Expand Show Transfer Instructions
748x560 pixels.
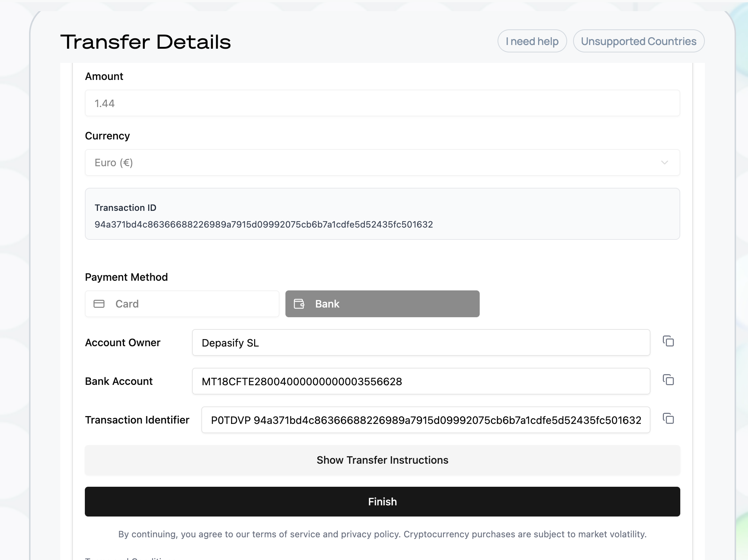point(382,460)
